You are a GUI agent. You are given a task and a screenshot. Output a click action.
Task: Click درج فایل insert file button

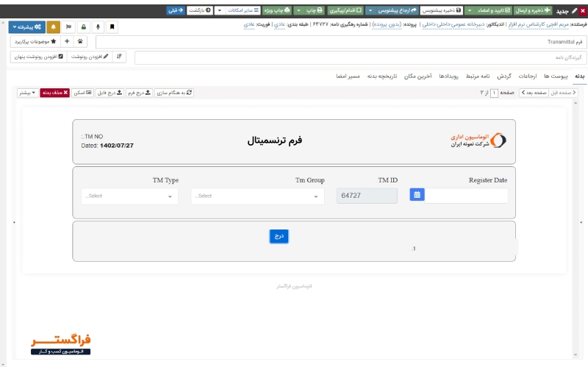click(x=110, y=93)
